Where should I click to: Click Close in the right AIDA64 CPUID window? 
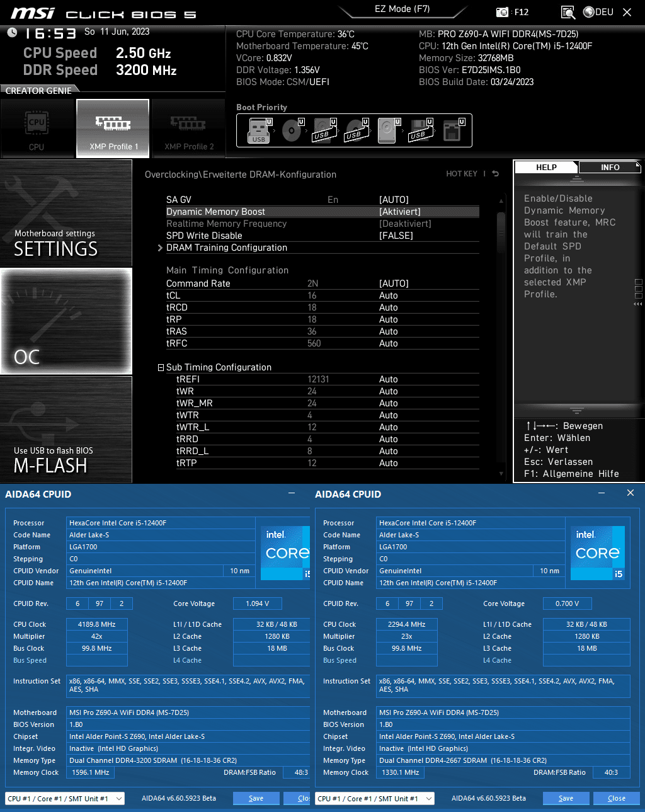pyautogui.click(x=616, y=798)
